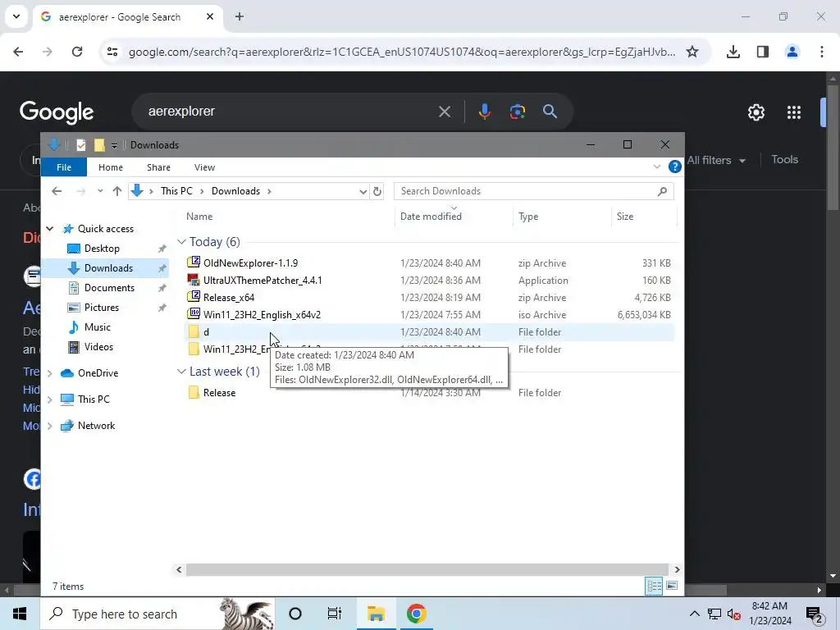Expand the OneDrive tree node

pos(50,373)
